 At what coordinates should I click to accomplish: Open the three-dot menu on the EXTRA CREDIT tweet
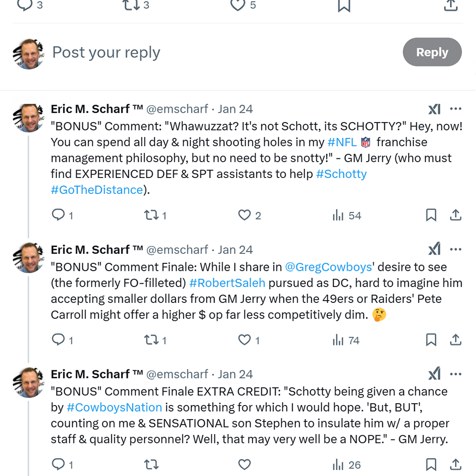tap(456, 374)
